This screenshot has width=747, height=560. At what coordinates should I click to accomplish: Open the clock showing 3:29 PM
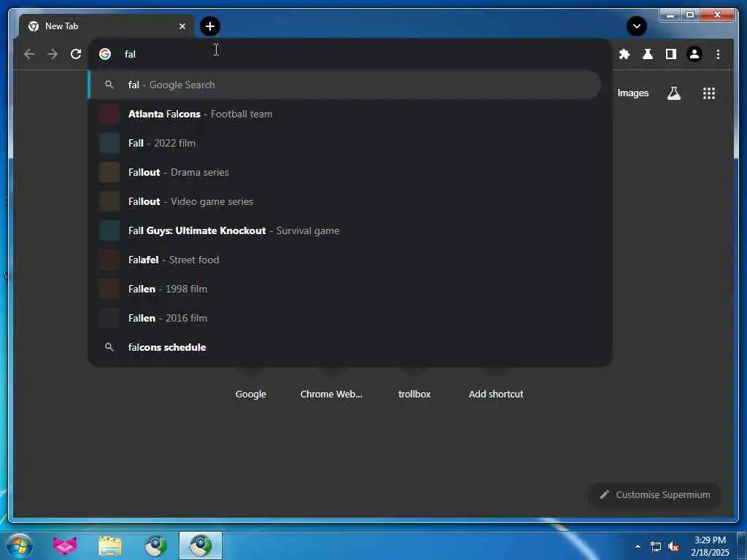710,546
